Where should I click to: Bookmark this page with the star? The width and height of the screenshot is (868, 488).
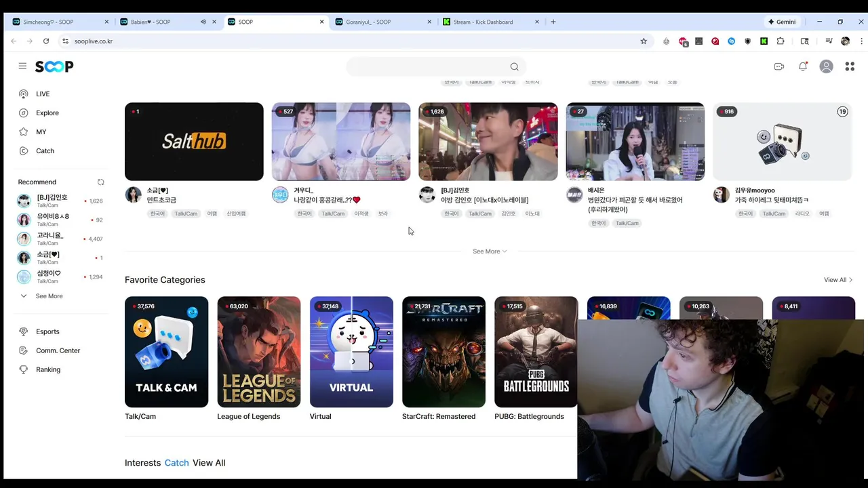click(x=644, y=41)
